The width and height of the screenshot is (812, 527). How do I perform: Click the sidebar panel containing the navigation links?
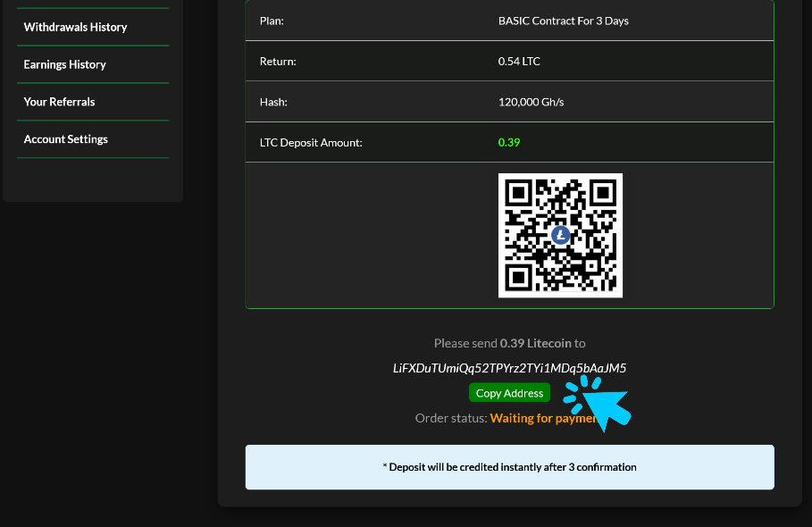tap(93, 98)
